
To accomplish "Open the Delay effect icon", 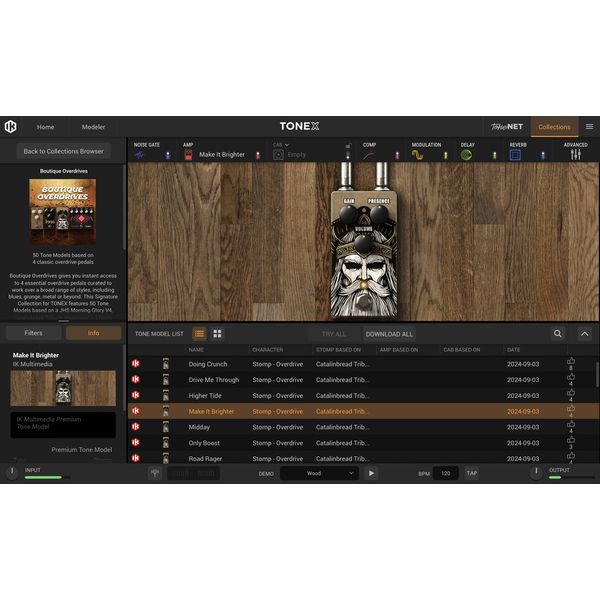I will pos(466,155).
